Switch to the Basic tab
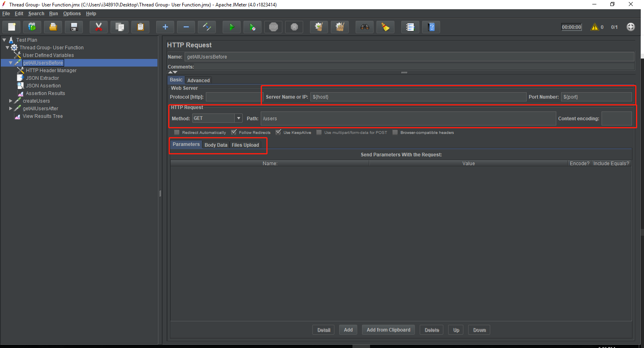The height and width of the screenshot is (348, 644). 176,80
